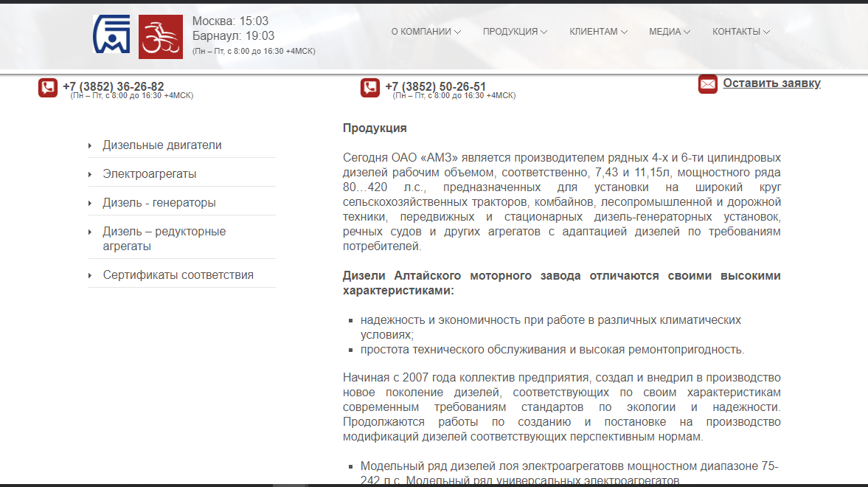Open the О КОМПАНИИ menu
Screen dimensions: 868x487
[x=426, y=32]
